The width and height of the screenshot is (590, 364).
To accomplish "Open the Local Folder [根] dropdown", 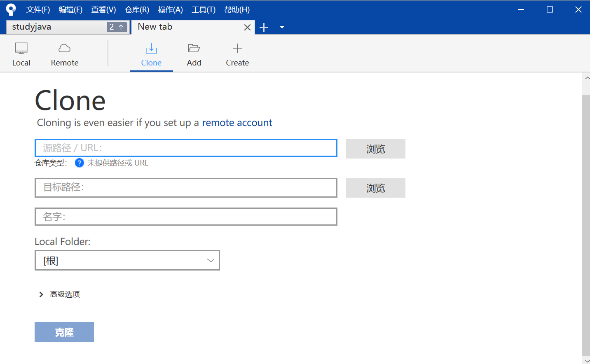I will coord(127,260).
